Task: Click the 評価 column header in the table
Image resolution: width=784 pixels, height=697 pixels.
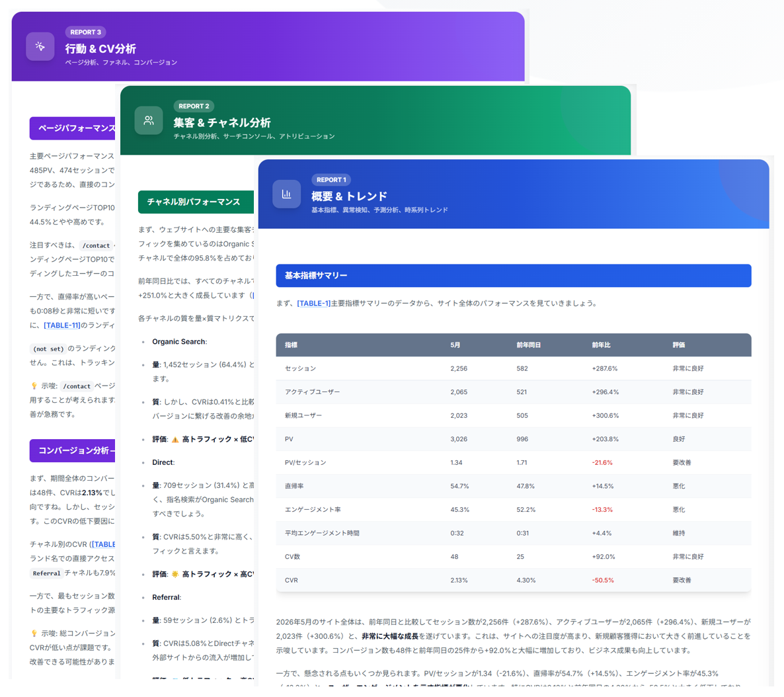Action: 678,345
